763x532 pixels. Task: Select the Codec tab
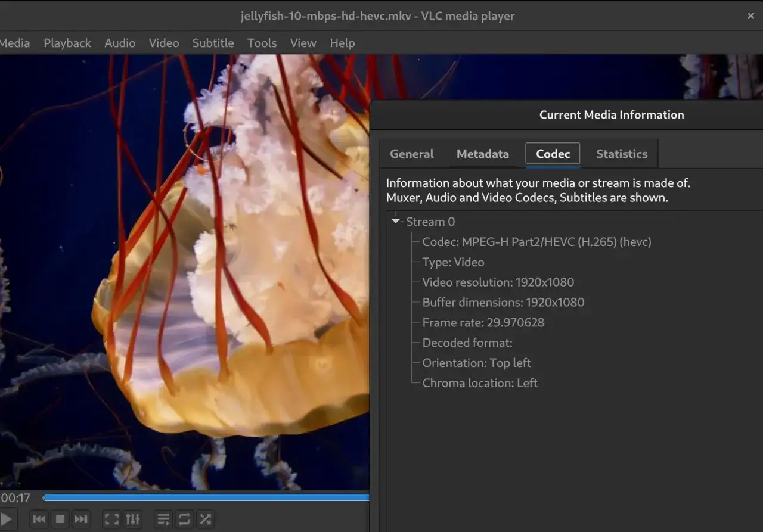(x=553, y=154)
